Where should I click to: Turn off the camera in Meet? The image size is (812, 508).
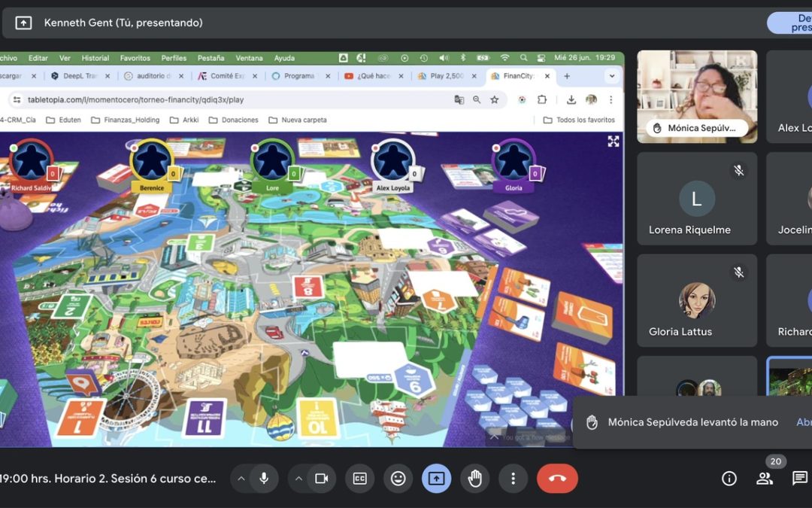(322, 479)
